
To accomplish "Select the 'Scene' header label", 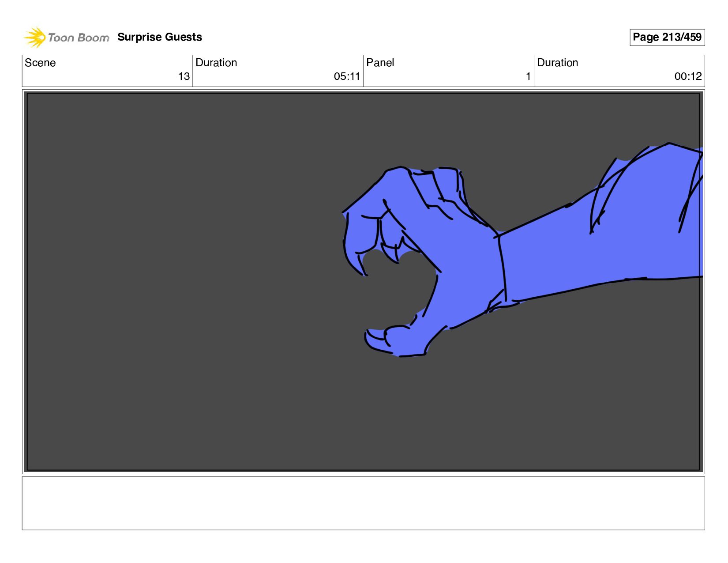I will click(x=40, y=63).
